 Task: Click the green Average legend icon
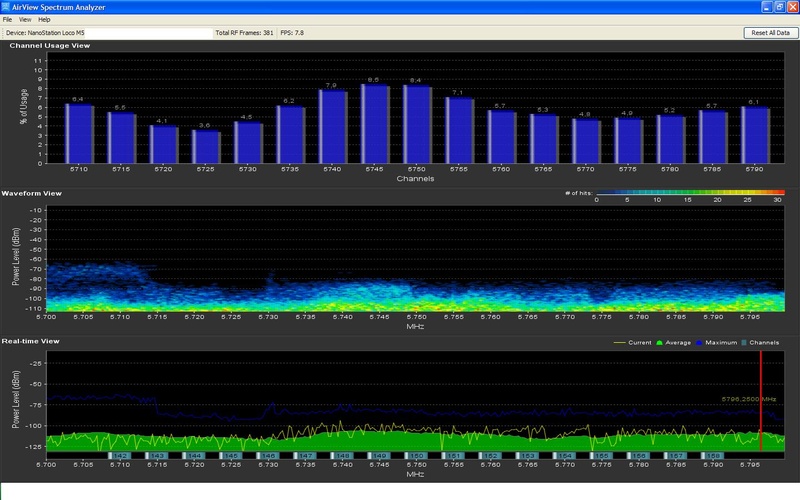660,342
